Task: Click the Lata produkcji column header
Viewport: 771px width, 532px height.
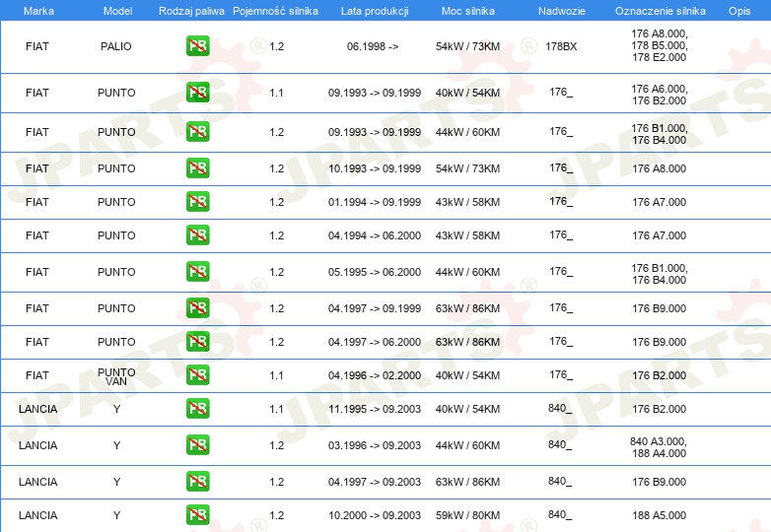Action: (x=375, y=11)
